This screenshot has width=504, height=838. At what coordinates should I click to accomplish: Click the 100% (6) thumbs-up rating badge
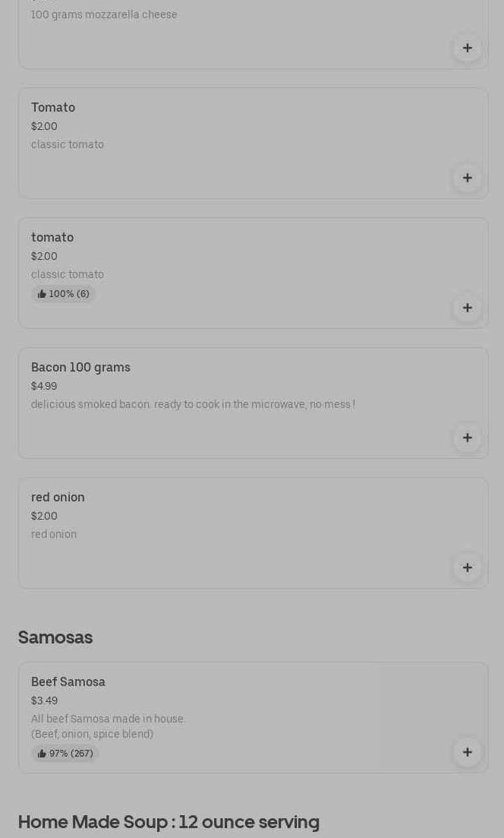[64, 294]
